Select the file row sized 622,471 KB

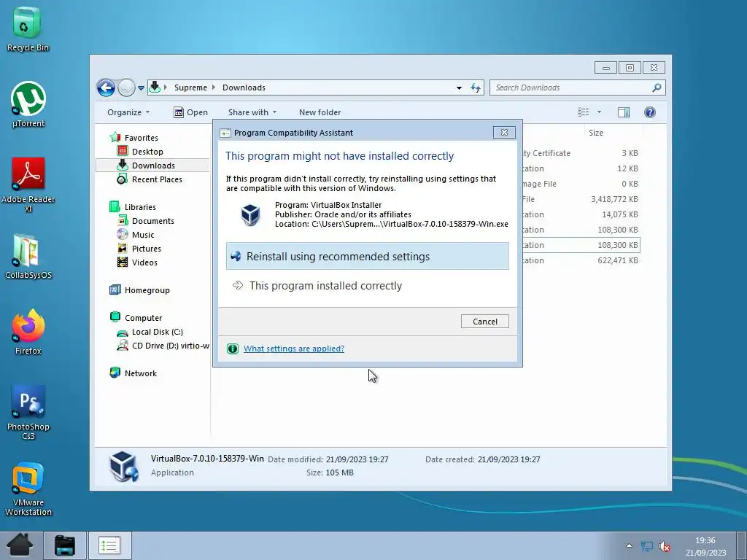580,260
